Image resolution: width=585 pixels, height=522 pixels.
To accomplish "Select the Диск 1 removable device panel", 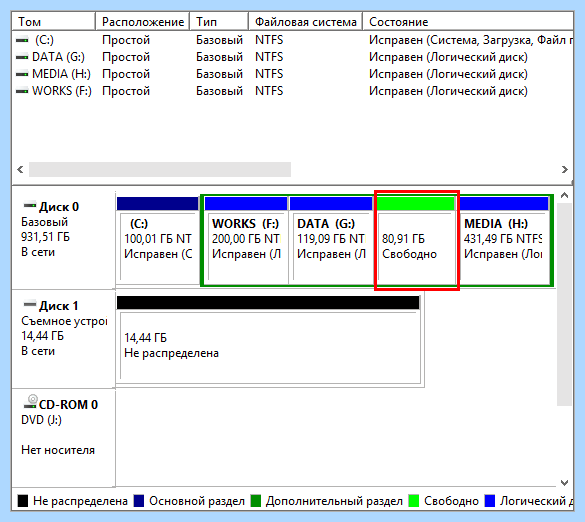I will point(63,339).
